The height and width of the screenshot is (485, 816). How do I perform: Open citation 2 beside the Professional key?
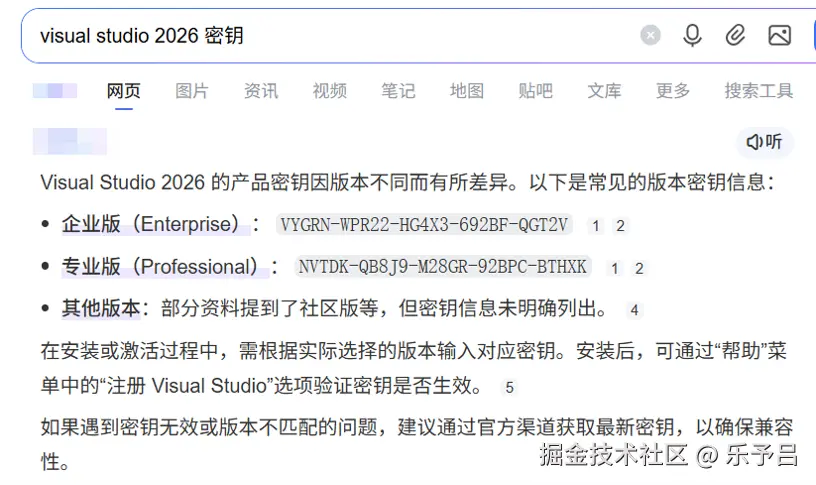pos(639,269)
